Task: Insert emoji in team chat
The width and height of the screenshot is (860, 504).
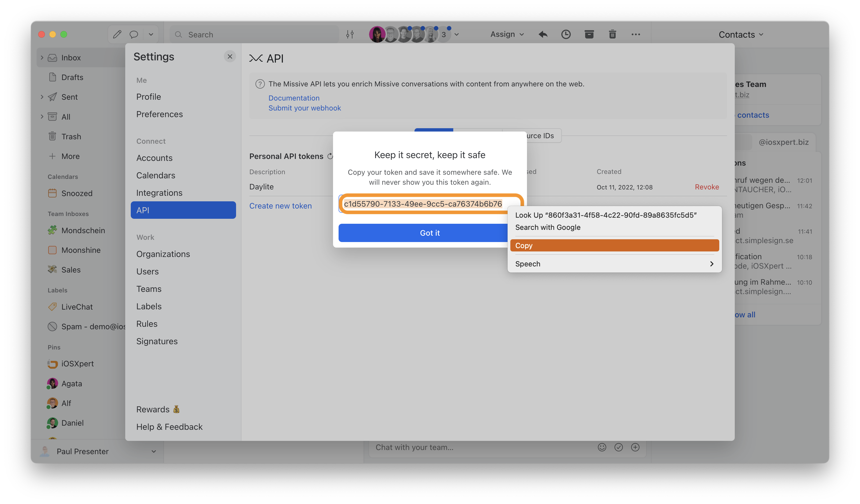Action: click(602, 447)
